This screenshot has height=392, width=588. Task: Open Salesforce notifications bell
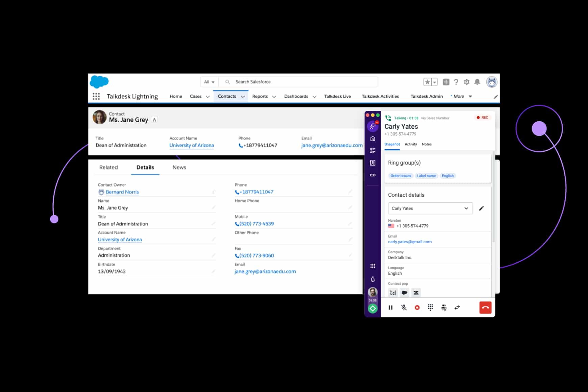click(x=477, y=82)
